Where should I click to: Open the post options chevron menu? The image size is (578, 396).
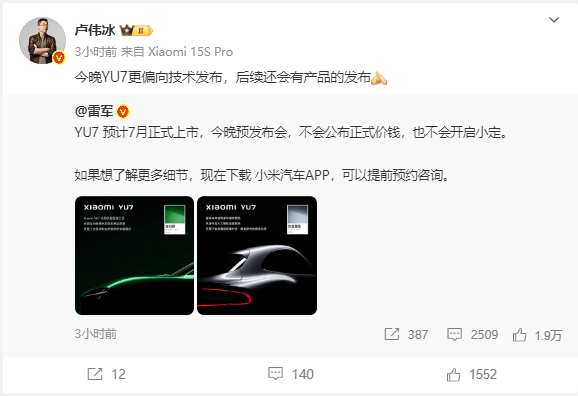tap(554, 20)
